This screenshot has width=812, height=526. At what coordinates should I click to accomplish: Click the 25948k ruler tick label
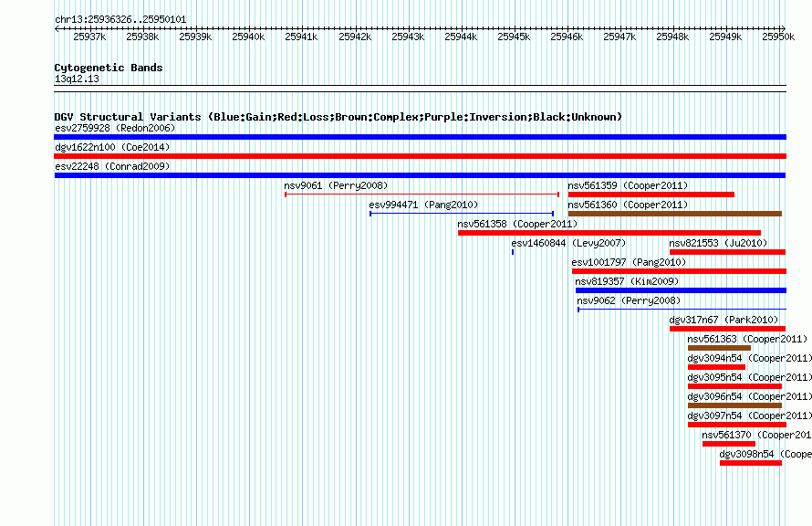[x=672, y=37]
